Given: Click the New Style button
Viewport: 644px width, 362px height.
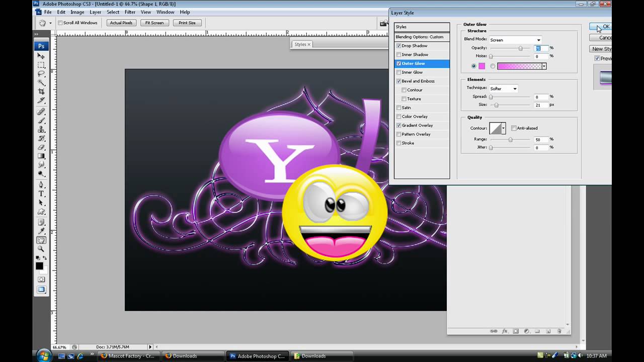Looking at the screenshot, I should pyautogui.click(x=601, y=49).
